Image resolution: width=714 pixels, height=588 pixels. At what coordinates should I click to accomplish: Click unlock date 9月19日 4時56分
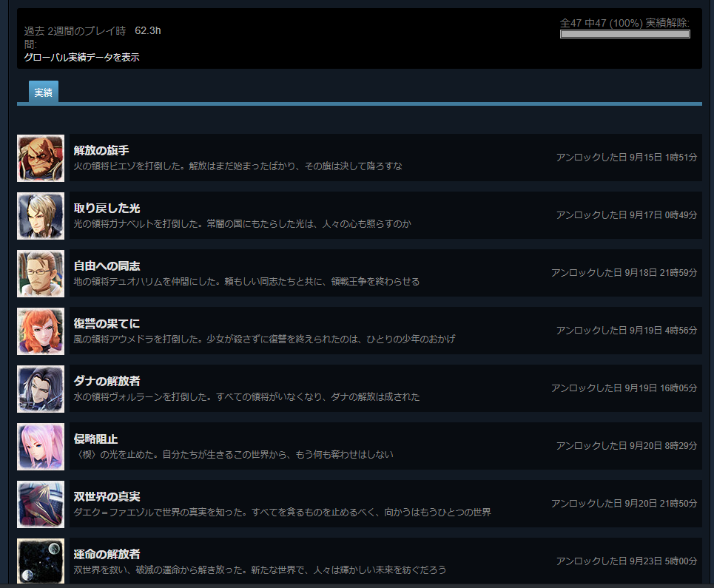[626, 331]
